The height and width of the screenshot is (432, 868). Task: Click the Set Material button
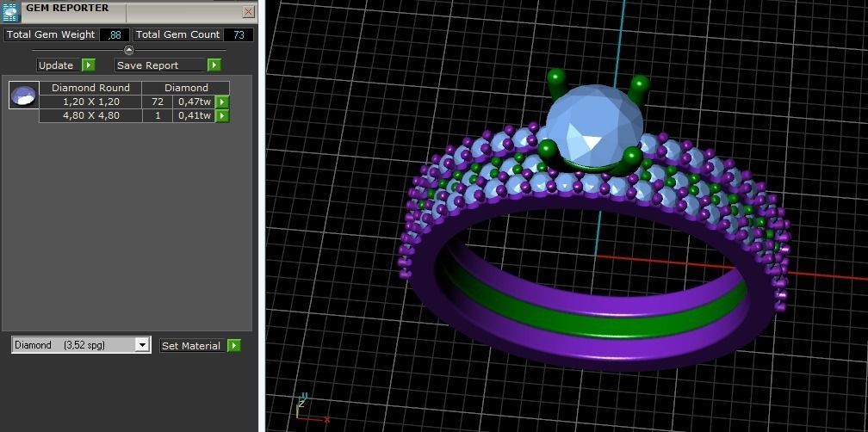click(x=193, y=346)
